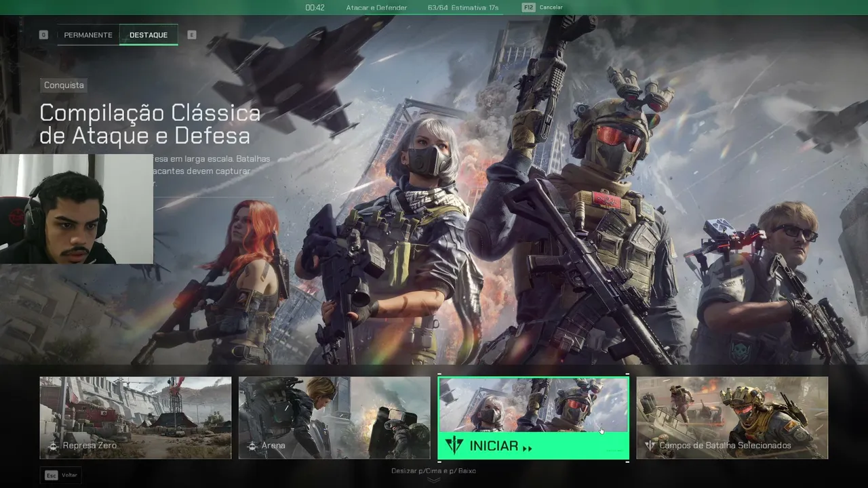The width and height of the screenshot is (868, 488).
Task: Click the Compilação Clássica de Ataque e Defesa title
Action: [x=150, y=124]
